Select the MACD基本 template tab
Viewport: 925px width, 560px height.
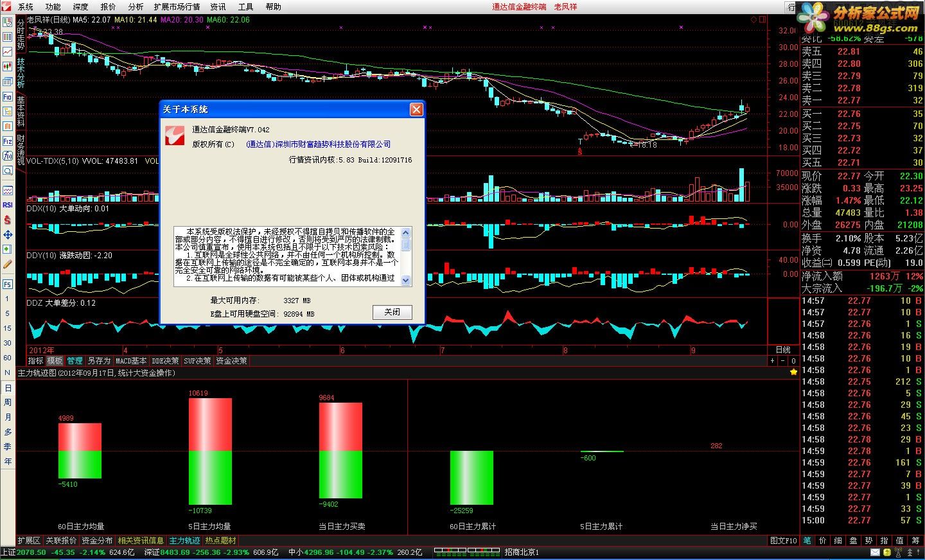(x=131, y=361)
